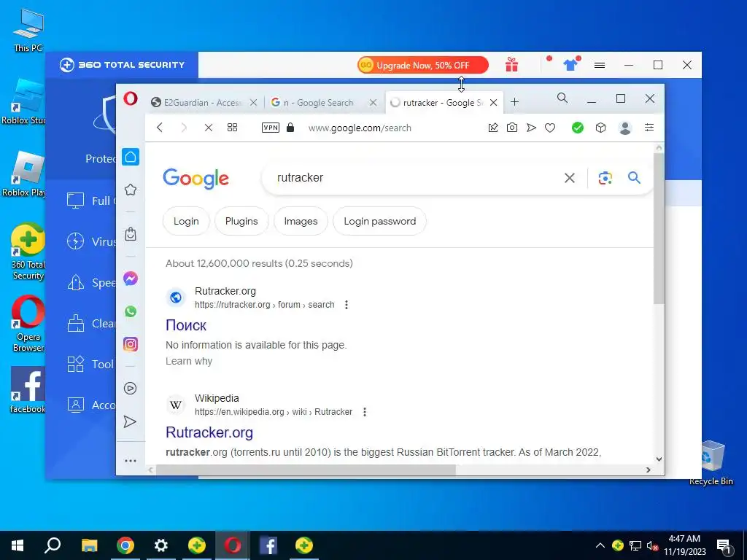Open Opera Speed Dial grid icon

click(233, 128)
